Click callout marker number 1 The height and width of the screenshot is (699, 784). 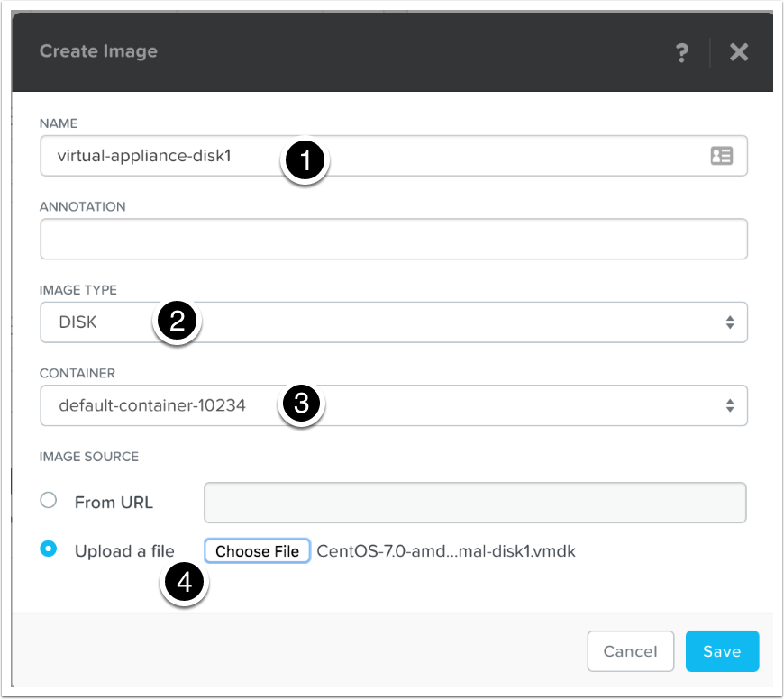(x=304, y=161)
